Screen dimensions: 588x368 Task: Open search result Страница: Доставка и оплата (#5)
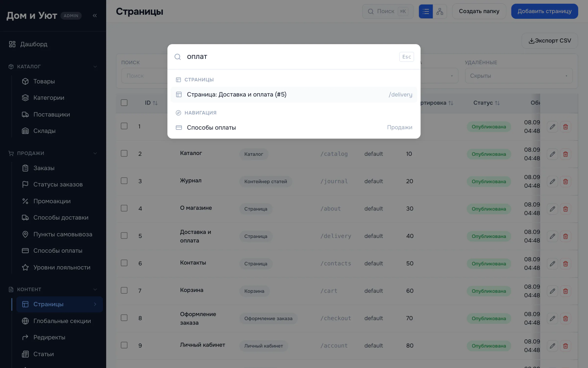[x=294, y=94]
